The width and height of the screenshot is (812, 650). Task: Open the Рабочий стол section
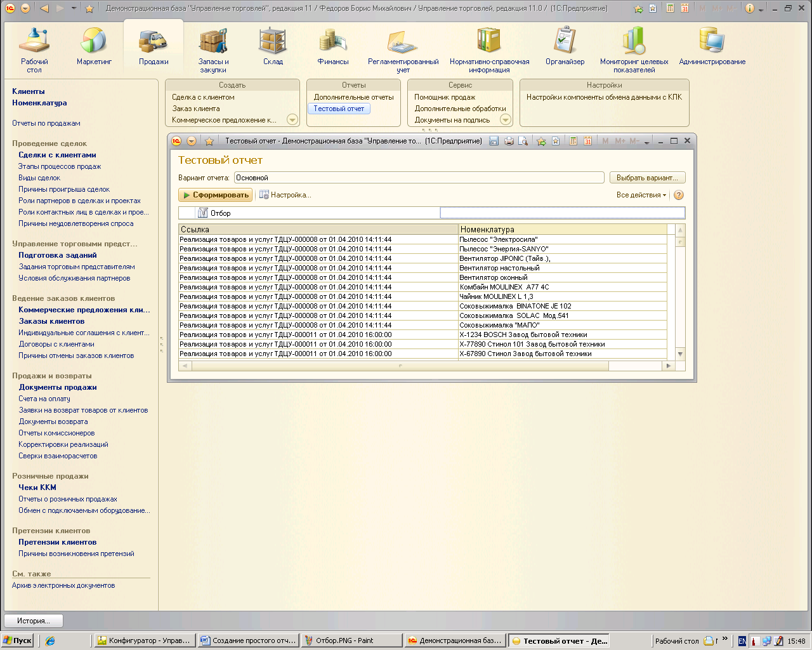click(34, 50)
